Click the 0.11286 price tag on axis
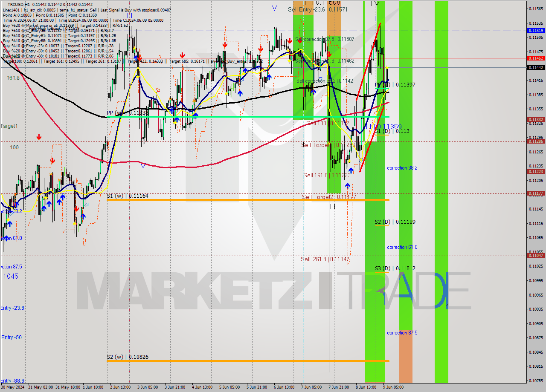 pos(536,141)
